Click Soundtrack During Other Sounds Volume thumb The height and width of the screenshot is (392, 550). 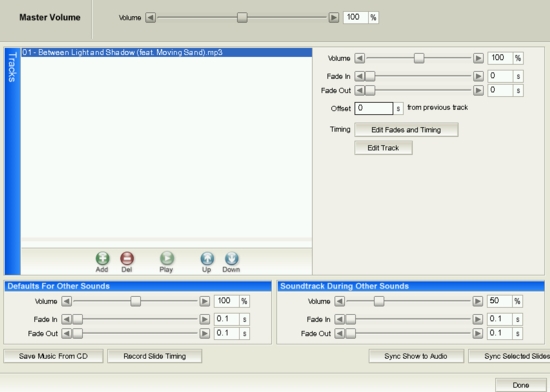(379, 301)
